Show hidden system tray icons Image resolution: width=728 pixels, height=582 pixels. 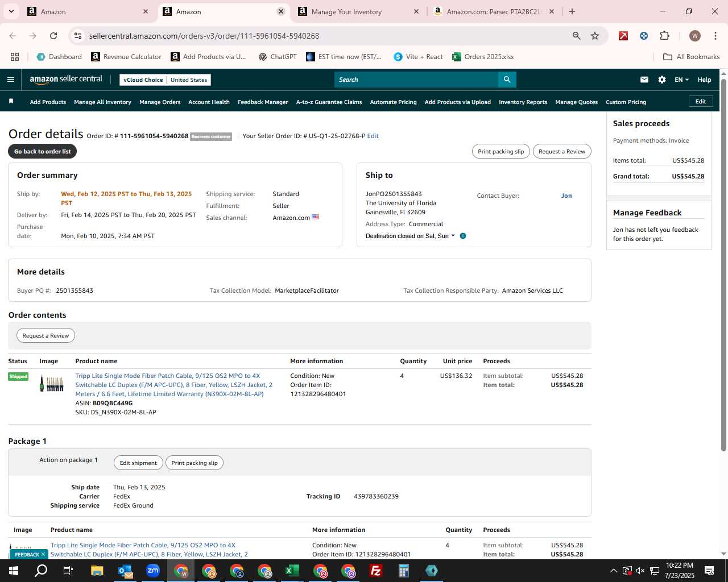[613, 571]
